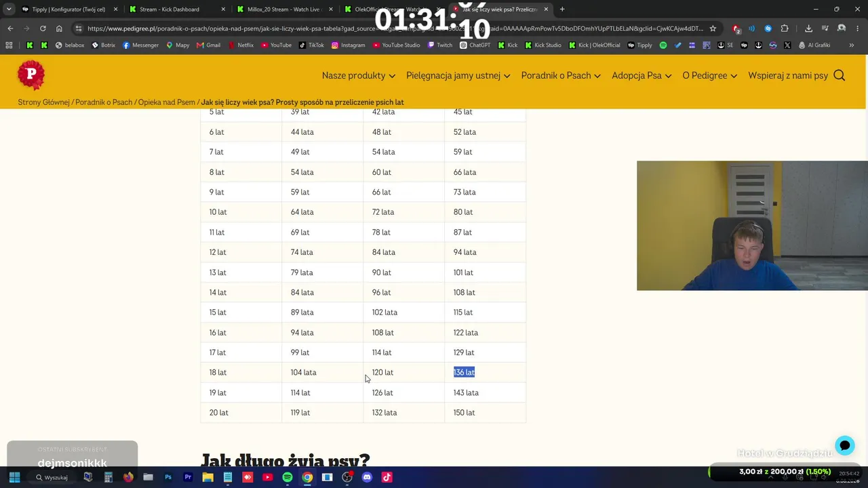Click the webcam overlay thumbnail
Viewport: 868px width, 488px height.
point(752,226)
